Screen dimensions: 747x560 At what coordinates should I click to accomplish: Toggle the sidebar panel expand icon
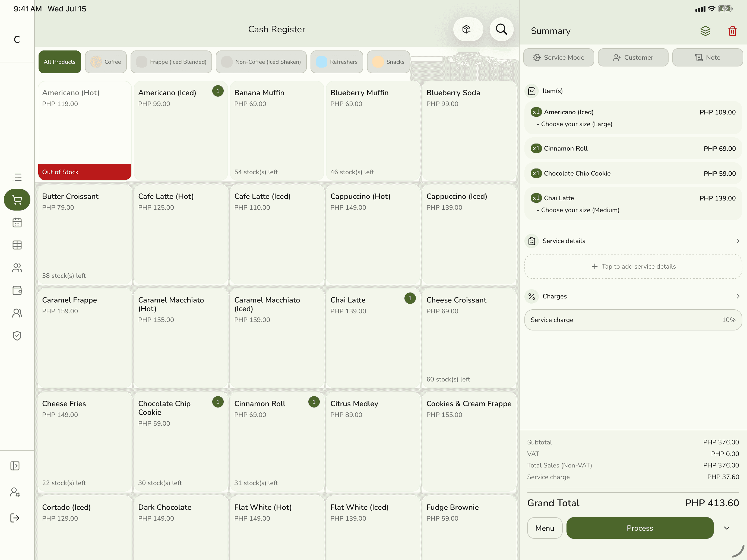pyautogui.click(x=15, y=466)
